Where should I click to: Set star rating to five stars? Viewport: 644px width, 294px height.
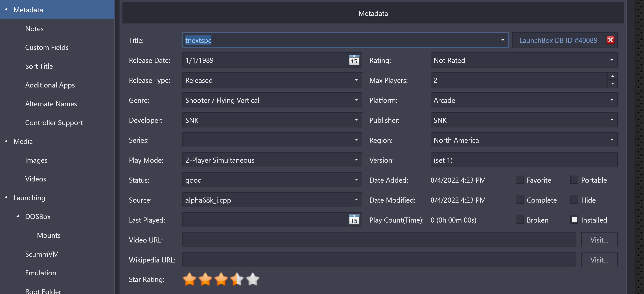click(x=253, y=279)
